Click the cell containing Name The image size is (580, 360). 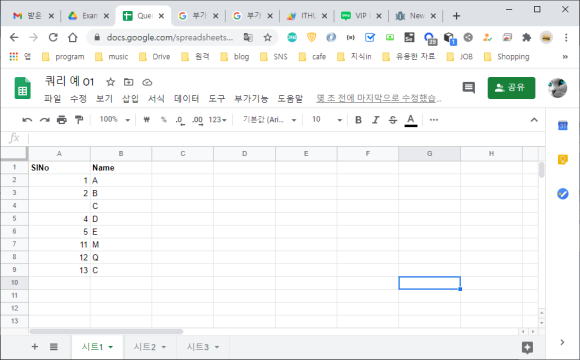coord(121,168)
